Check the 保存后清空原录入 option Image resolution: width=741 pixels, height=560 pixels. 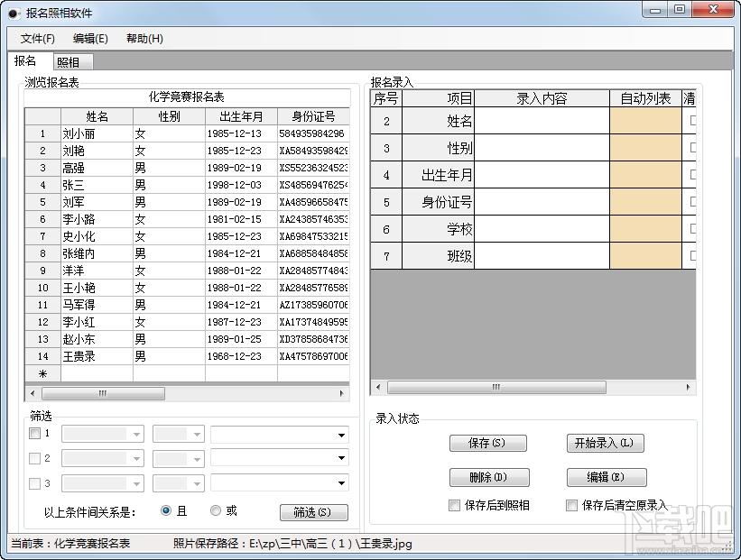tap(571, 506)
